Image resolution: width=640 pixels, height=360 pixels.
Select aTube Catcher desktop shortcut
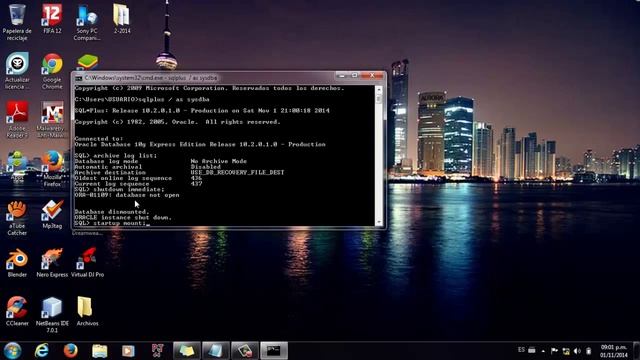click(17, 218)
